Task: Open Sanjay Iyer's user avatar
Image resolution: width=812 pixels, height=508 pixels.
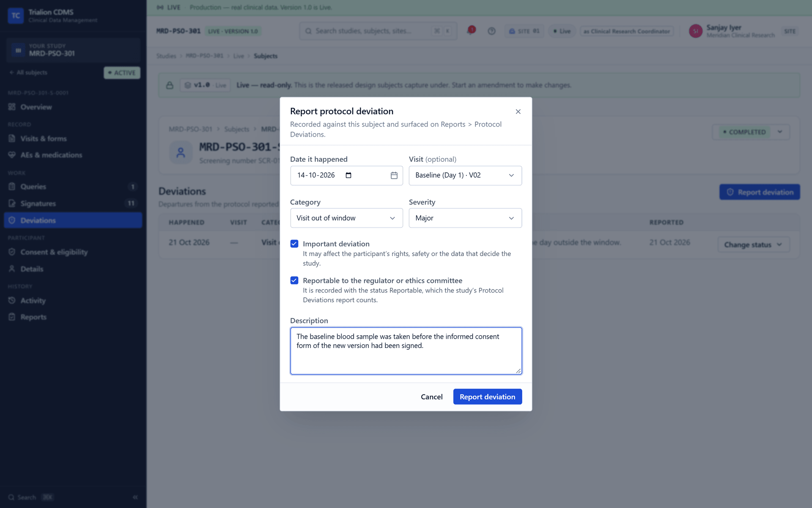Action: pos(696,31)
